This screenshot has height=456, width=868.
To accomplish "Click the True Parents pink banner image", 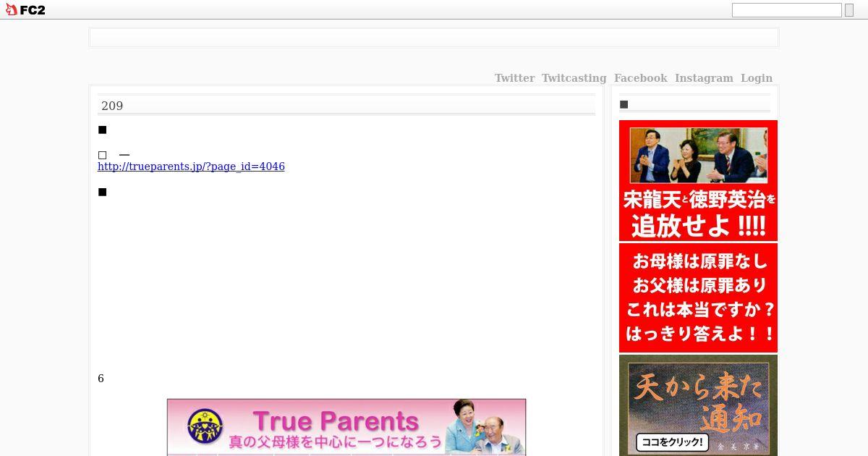I will pos(346,427).
